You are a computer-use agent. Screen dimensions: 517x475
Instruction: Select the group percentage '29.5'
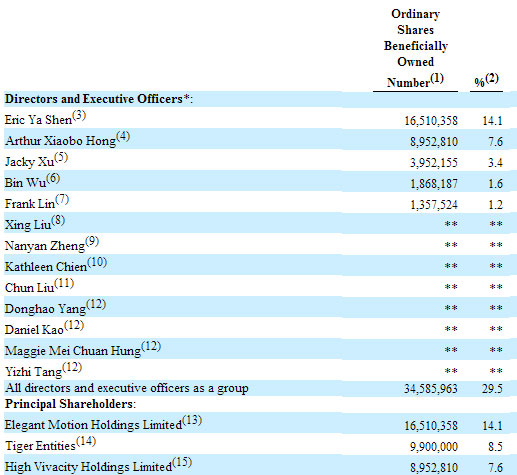[492, 389]
